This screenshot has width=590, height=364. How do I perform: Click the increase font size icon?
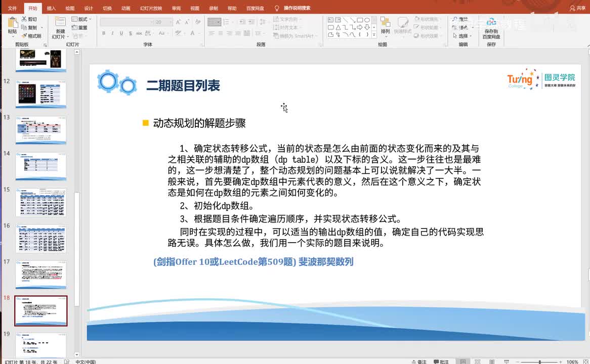pyautogui.click(x=178, y=22)
